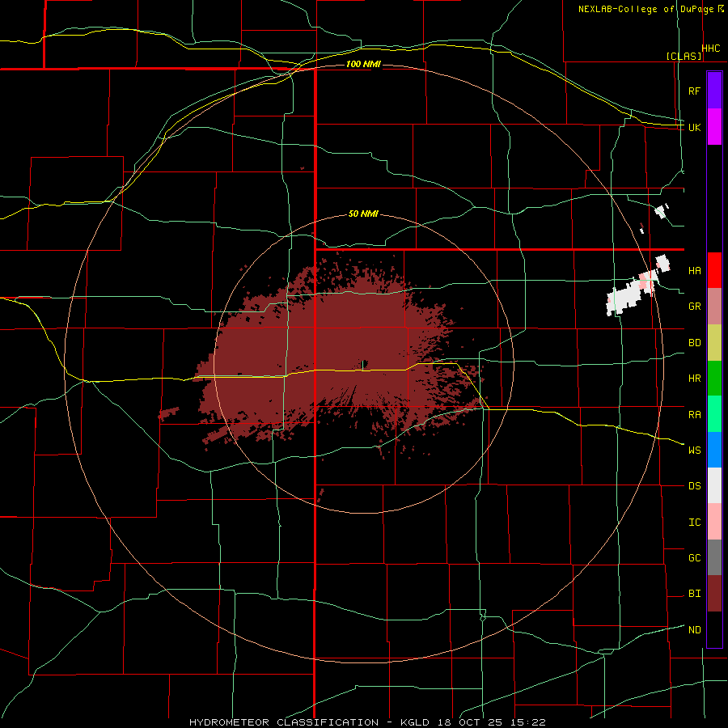Screen dimensions: 728x728
Task: Click the RF purple legend color swatch
Action: (x=714, y=91)
